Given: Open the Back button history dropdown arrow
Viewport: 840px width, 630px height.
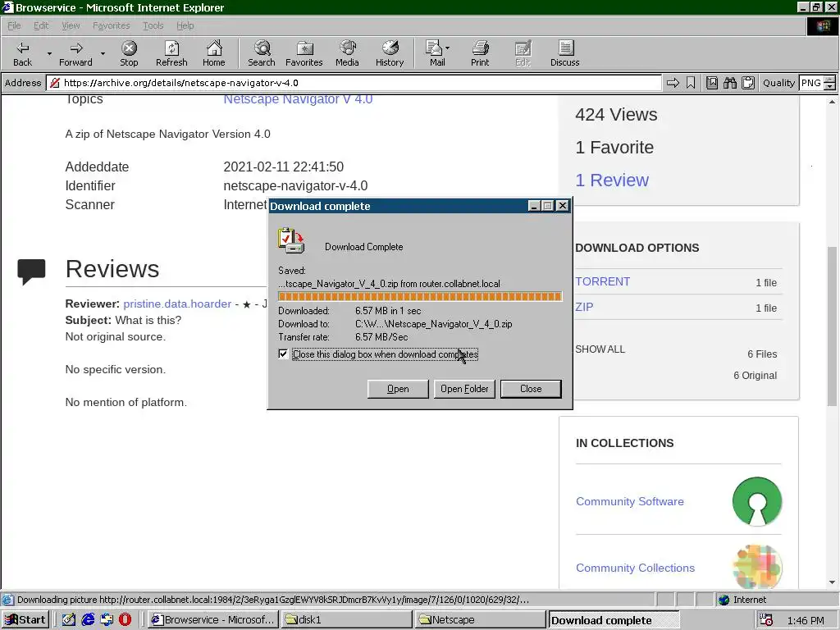Looking at the screenshot, I should coord(49,53).
